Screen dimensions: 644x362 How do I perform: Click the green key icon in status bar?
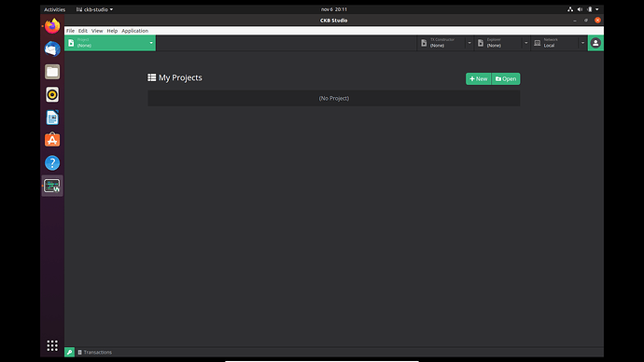(x=69, y=352)
